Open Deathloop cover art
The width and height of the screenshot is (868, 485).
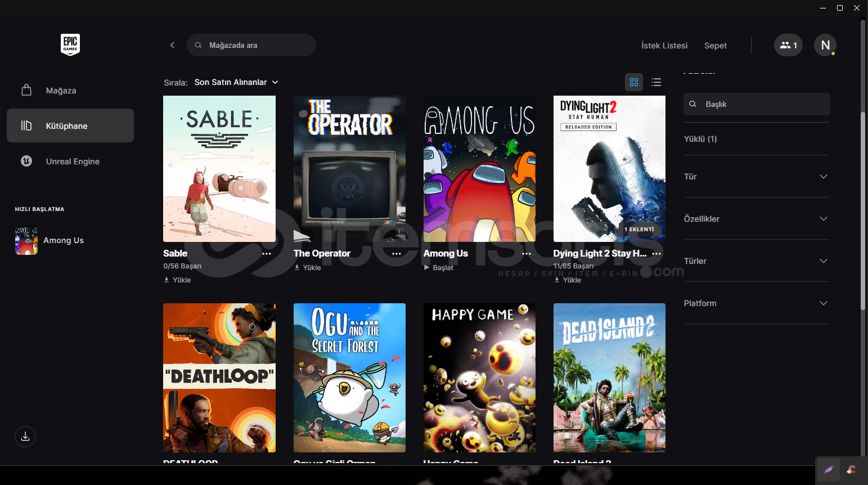[x=219, y=378]
